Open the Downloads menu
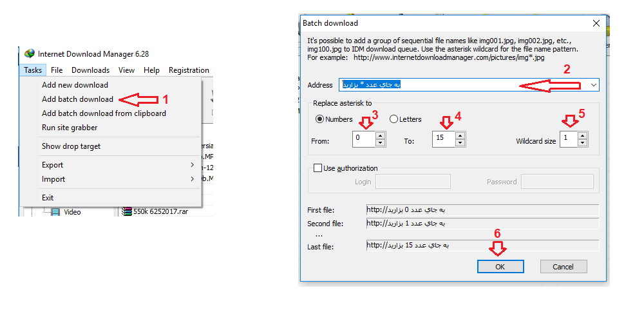The image size is (644, 319). point(90,70)
